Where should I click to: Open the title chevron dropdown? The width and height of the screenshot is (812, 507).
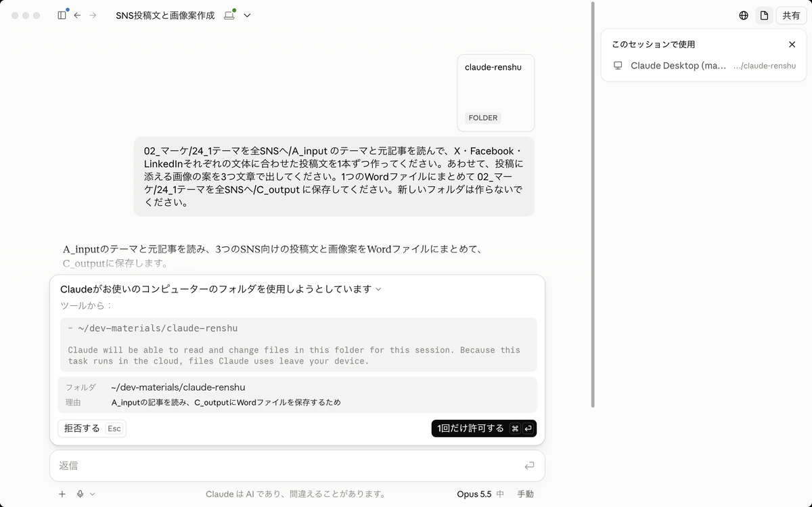(247, 15)
